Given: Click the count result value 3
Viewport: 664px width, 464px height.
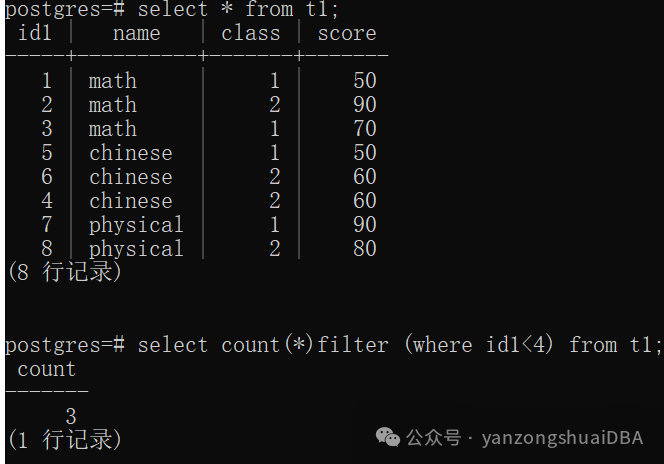Looking at the screenshot, I should click(x=71, y=416).
